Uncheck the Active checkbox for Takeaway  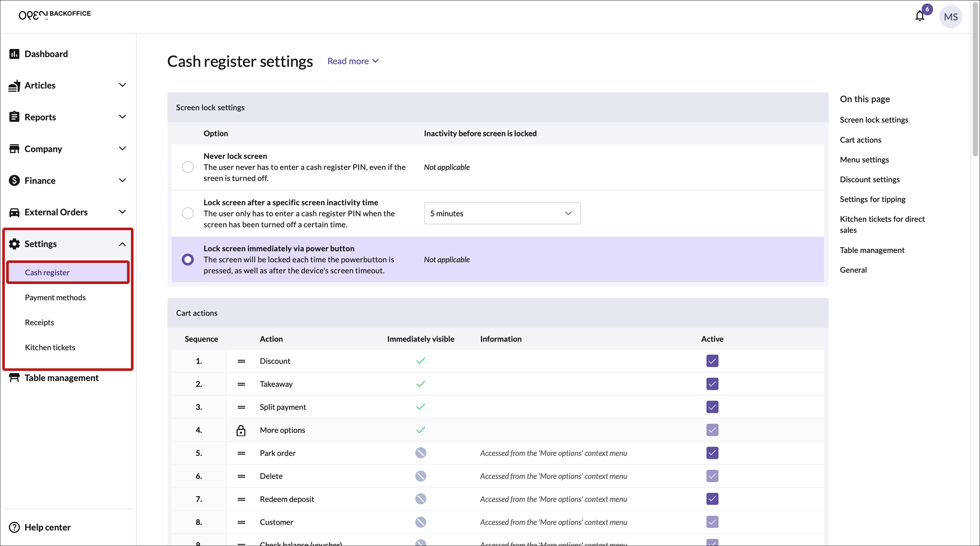pyautogui.click(x=712, y=384)
